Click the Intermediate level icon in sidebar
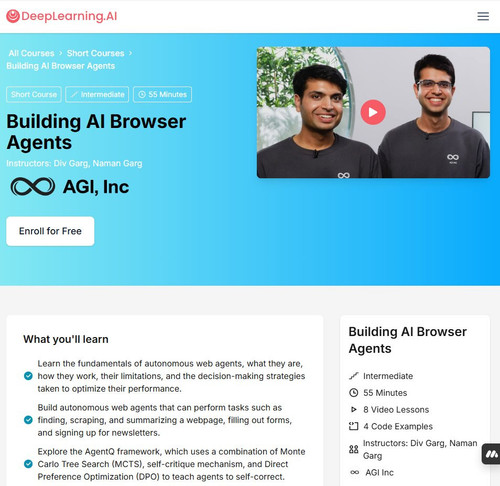This screenshot has width=500, height=486. (353, 376)
